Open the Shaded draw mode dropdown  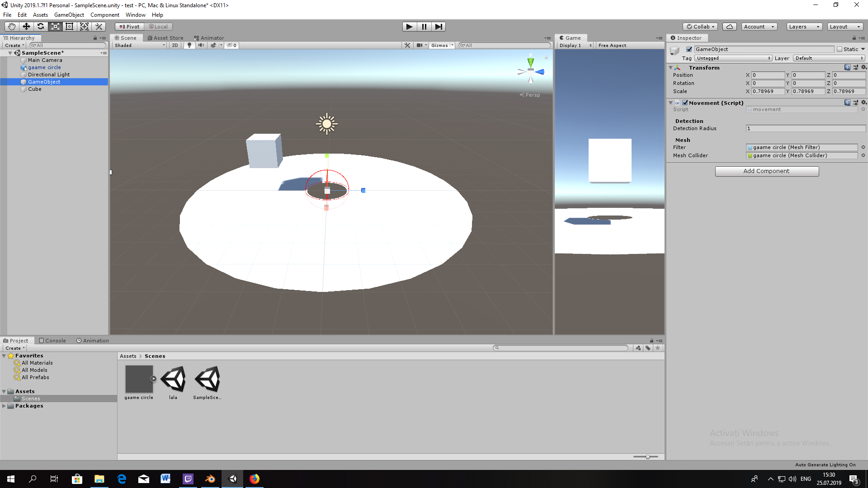click(x=139, y=45)
